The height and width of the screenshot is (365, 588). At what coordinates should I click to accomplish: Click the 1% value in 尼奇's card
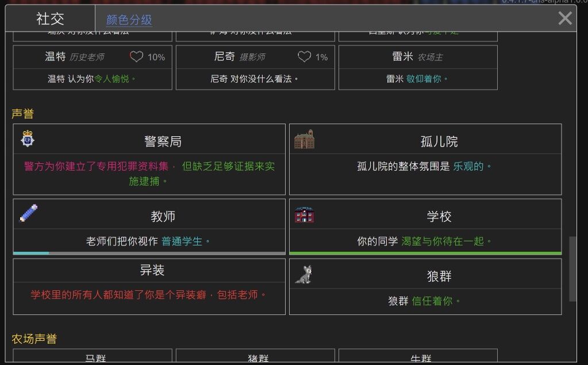click(x=321, y=57)
